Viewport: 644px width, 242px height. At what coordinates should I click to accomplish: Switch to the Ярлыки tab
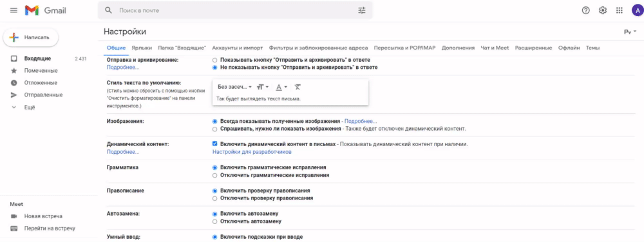(x=142, y=48)
